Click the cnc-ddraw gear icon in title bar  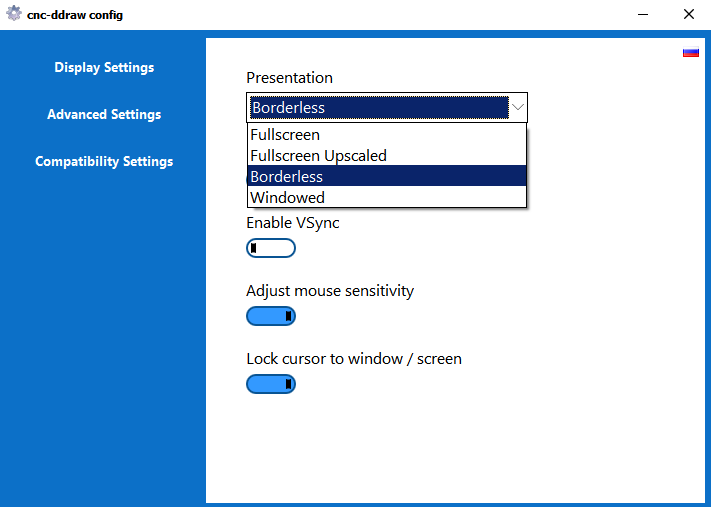(14, 15)
